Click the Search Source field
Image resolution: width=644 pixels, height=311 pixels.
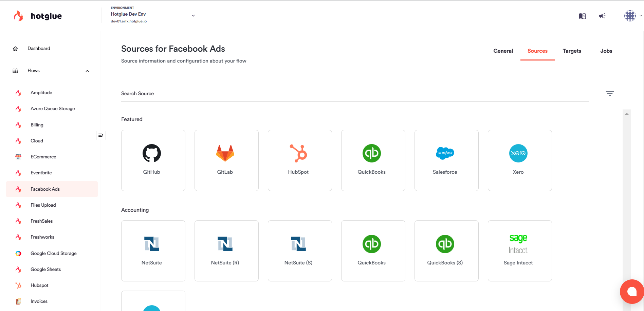tap(355, 93)
